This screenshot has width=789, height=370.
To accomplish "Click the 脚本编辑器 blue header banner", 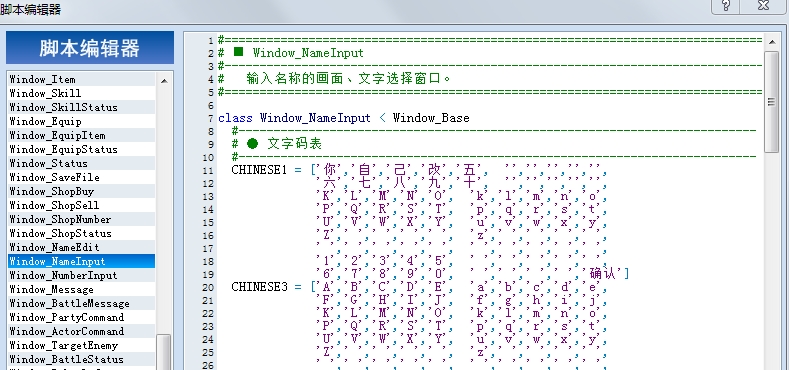I will point(90,48).
